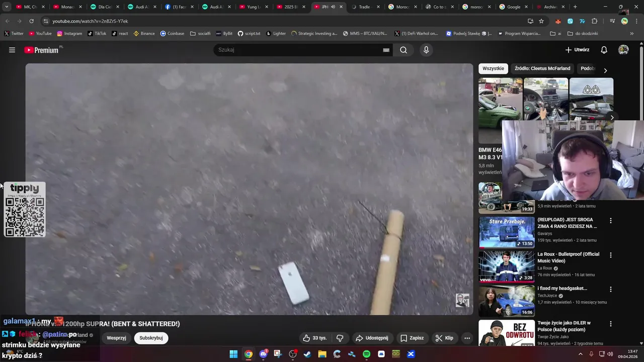The width and height of the screenshot is (644, 362).
Task: Open the Instagram bookmark
Action: pyautogui.click(x=69, y=34)
